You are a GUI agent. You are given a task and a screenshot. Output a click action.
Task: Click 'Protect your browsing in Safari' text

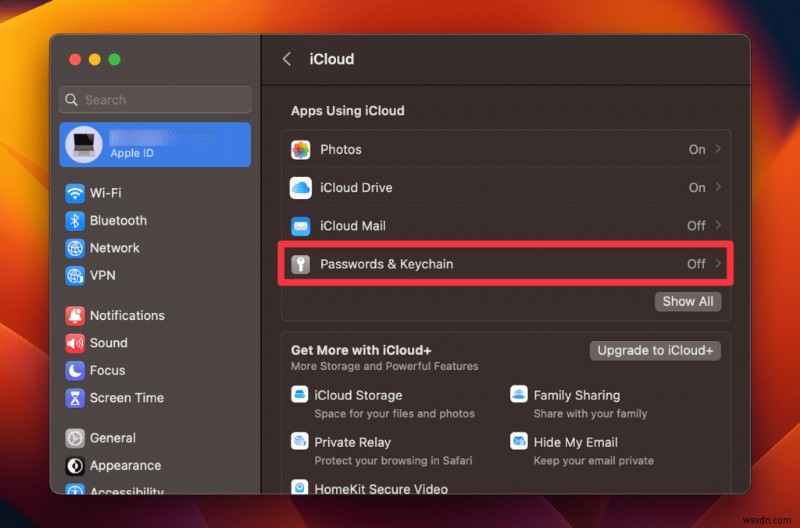pyautogui.click(x=393, y=461)
